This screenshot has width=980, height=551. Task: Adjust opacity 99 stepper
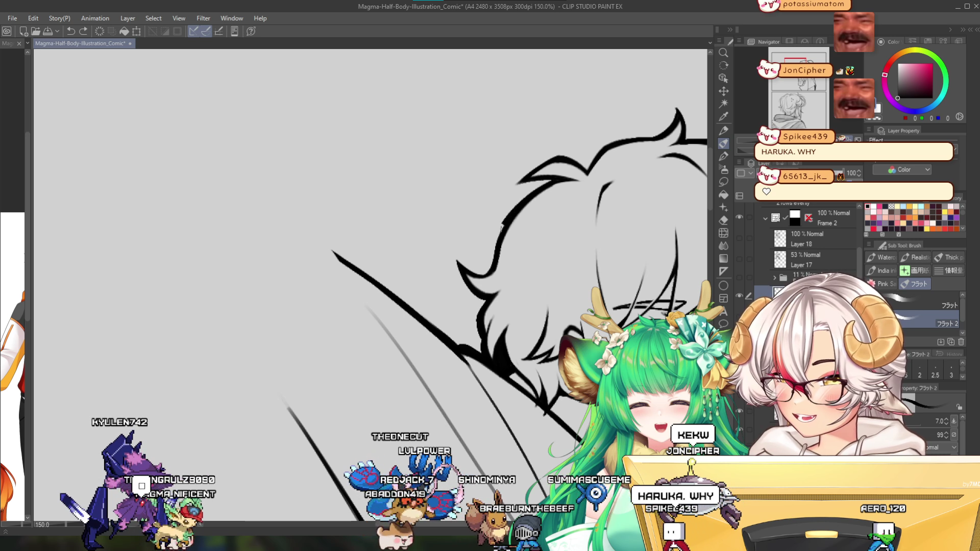(946, 435)
